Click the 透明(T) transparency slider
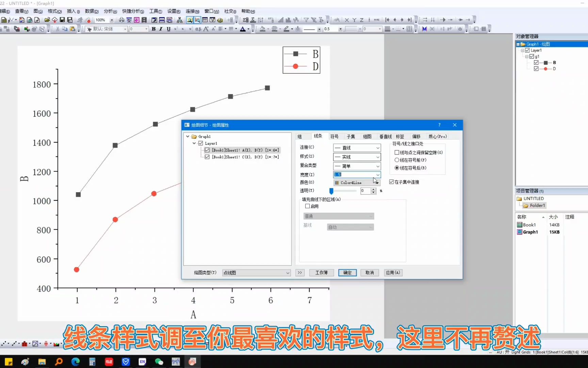The height and width of the screenshot is (368, 588). [331, 191]
